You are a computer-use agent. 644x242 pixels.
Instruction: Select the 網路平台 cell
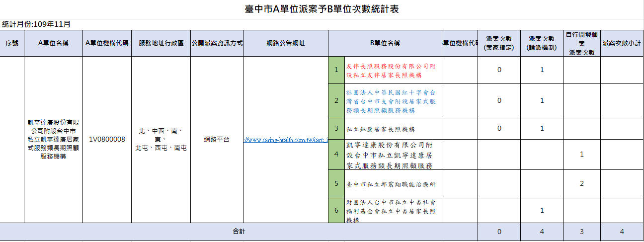[x=217, y=140]
